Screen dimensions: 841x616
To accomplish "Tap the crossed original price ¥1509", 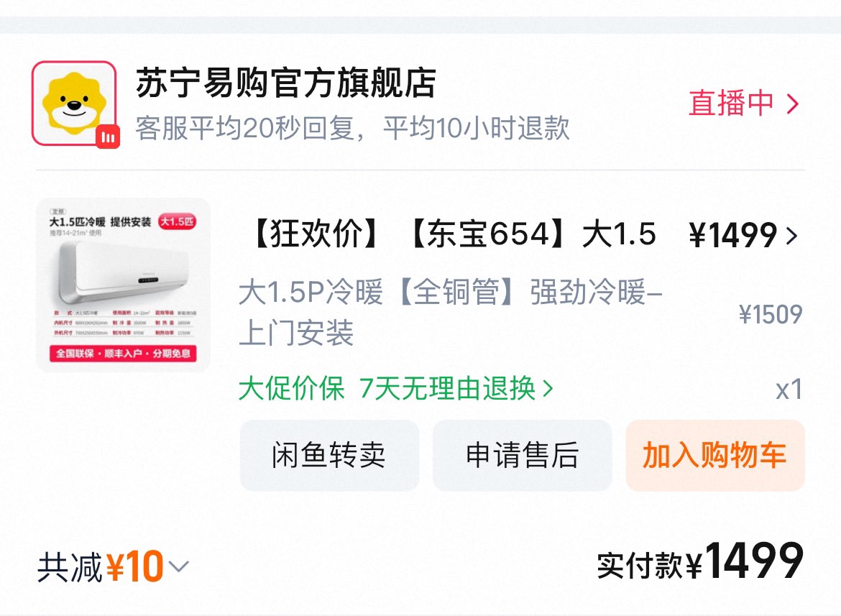I will click(771, 314).
